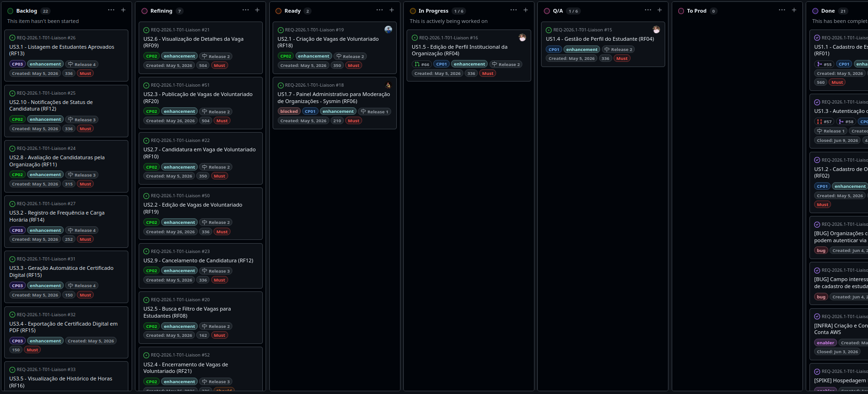Click the Must label on US1.4 card
Screen dimensions: 868x394
pyautogui.click(x=622, y=59)
